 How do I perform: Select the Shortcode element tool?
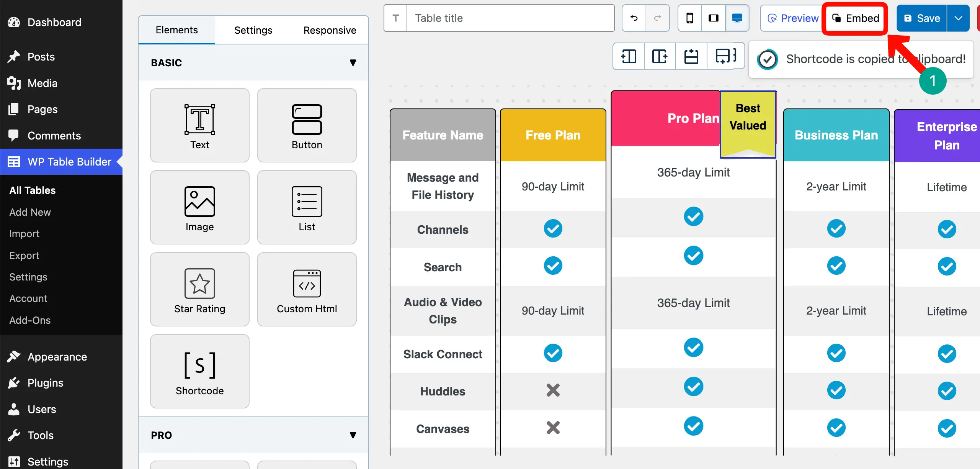(199, 371)
